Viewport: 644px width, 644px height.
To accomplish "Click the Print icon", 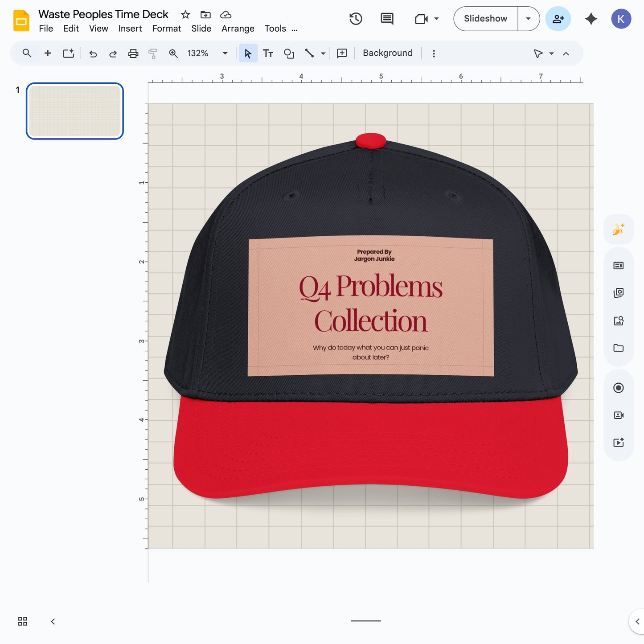I will (x=133, y=54).
